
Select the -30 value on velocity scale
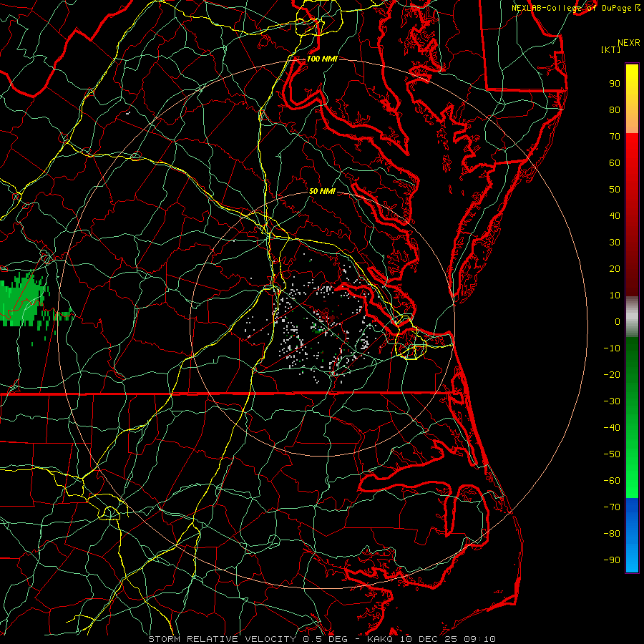(612, 401)
